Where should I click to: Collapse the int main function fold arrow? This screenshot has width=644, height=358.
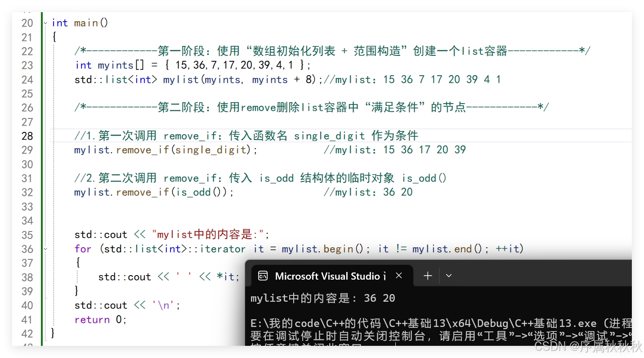[45, 23]
